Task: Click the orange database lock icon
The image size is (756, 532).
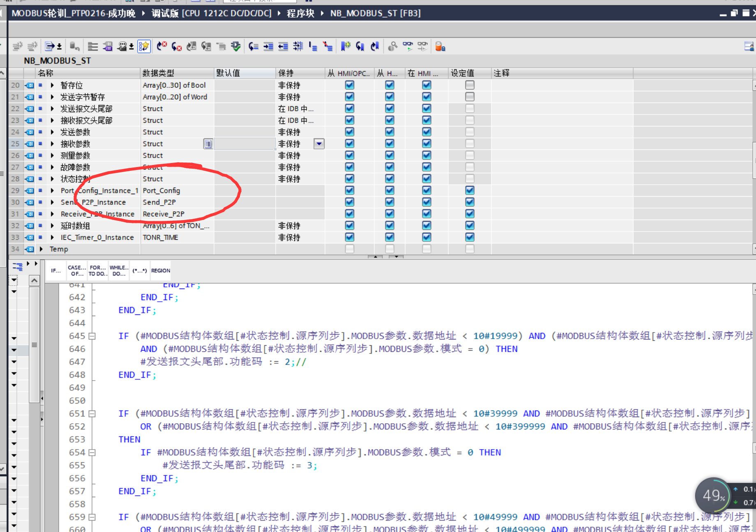Action: [x=440, y=46]
